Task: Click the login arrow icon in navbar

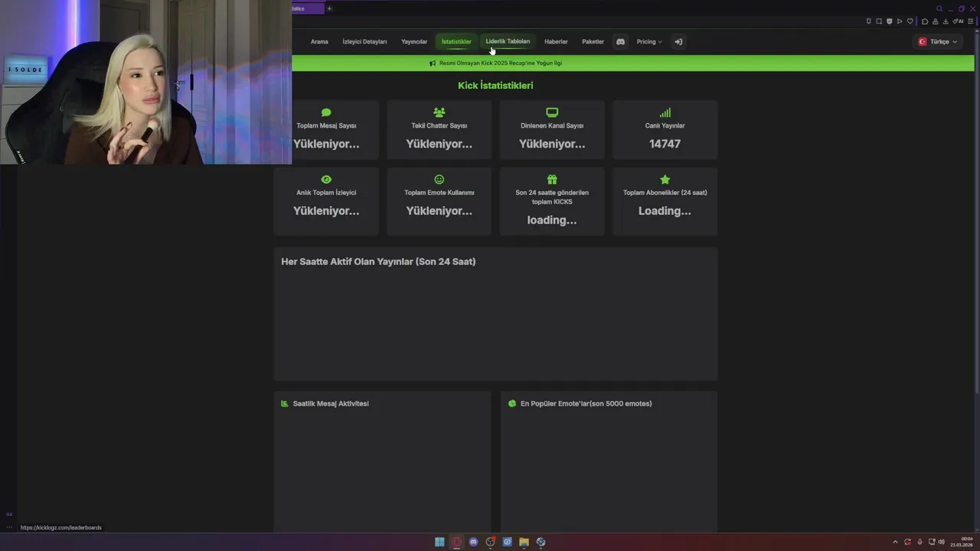Action: [x=678, y=41]
